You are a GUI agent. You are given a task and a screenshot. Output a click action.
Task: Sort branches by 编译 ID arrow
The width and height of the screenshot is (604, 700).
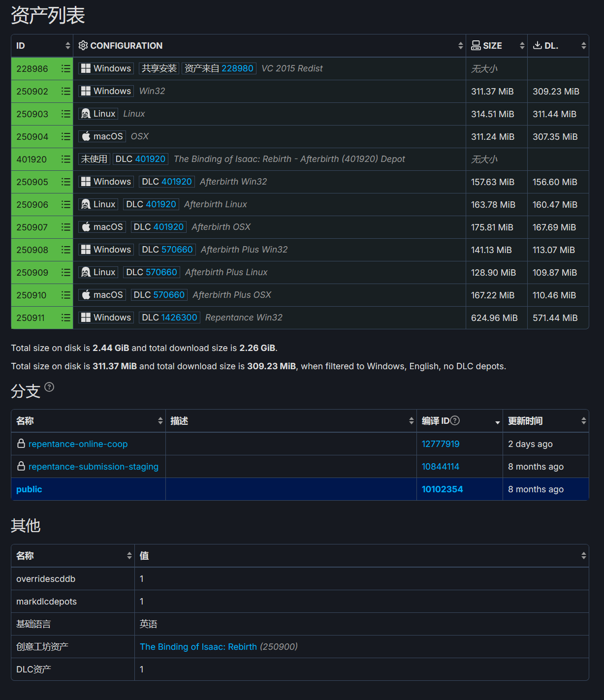(x=498, y=422)
